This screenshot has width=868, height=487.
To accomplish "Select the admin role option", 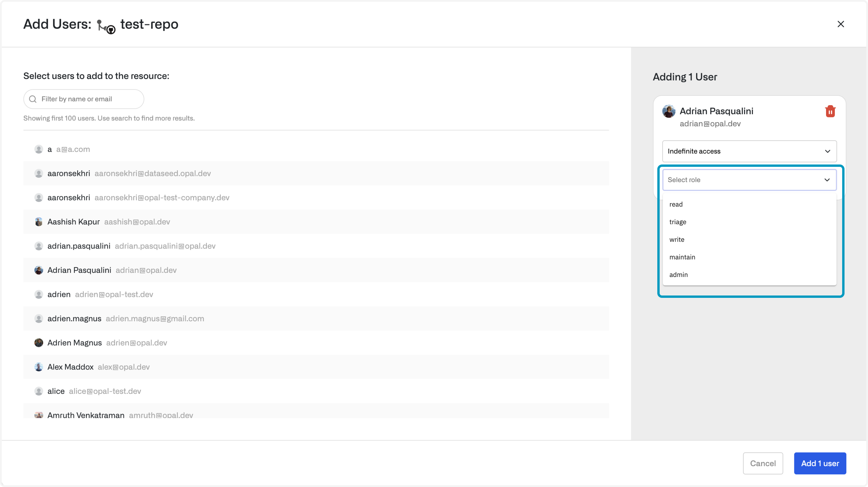I will coord(678,275).
